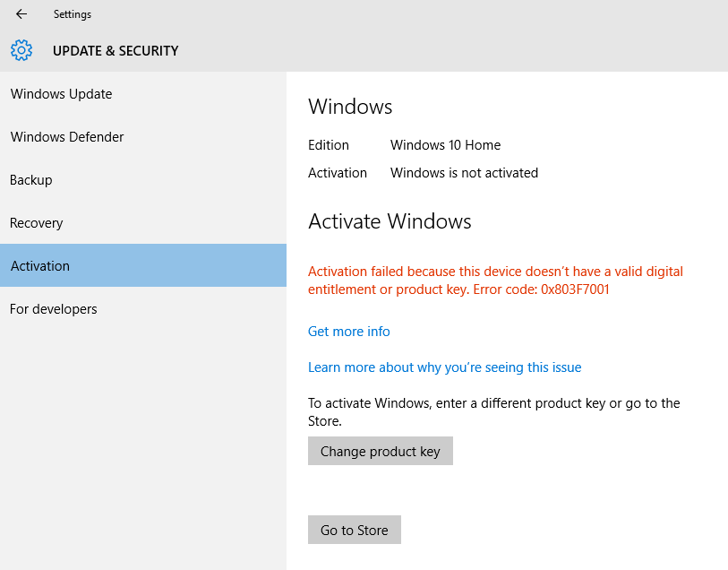Click the 'Windows' section heading
Image resolution: width=728 pixels, height=570 pixels.
point(350,107)
